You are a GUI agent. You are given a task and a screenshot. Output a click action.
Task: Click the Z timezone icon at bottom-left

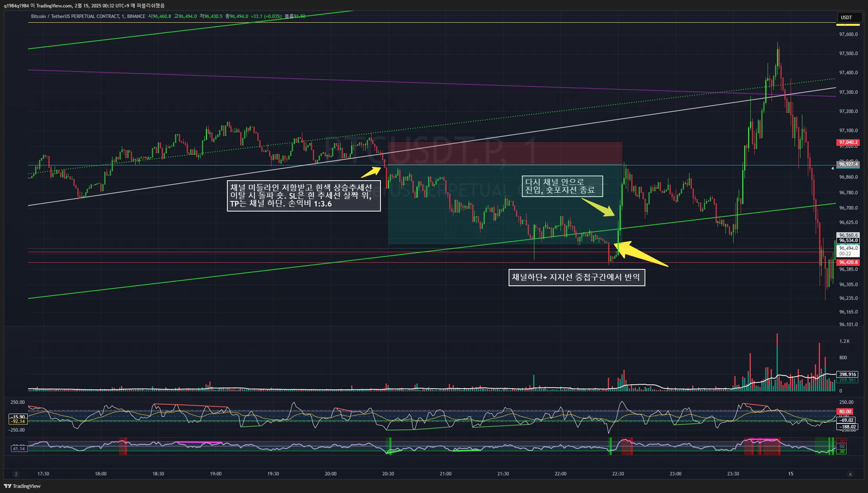tap(16, 474)
